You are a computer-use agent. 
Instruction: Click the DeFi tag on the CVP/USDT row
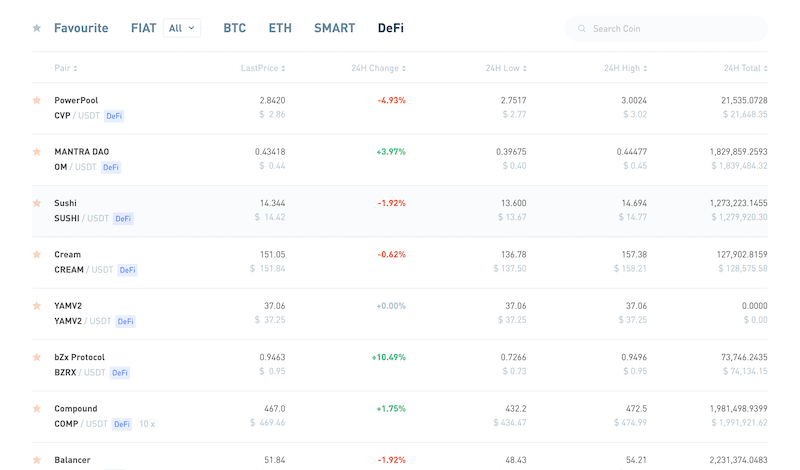pos(114,116)
